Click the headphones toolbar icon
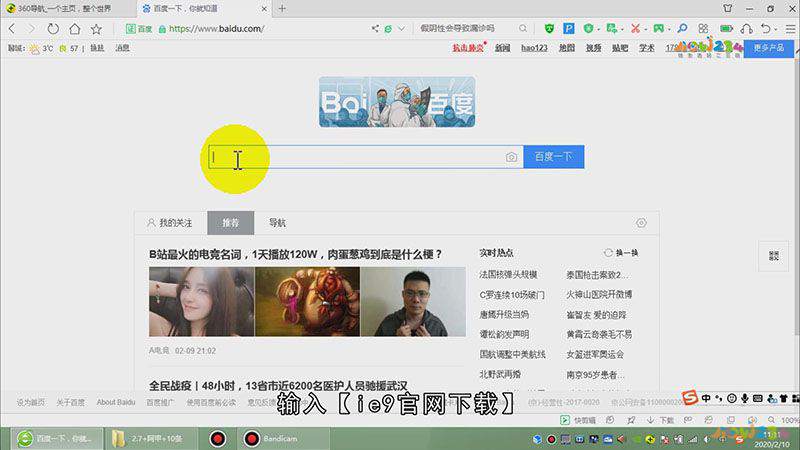 tap(746, 29)
